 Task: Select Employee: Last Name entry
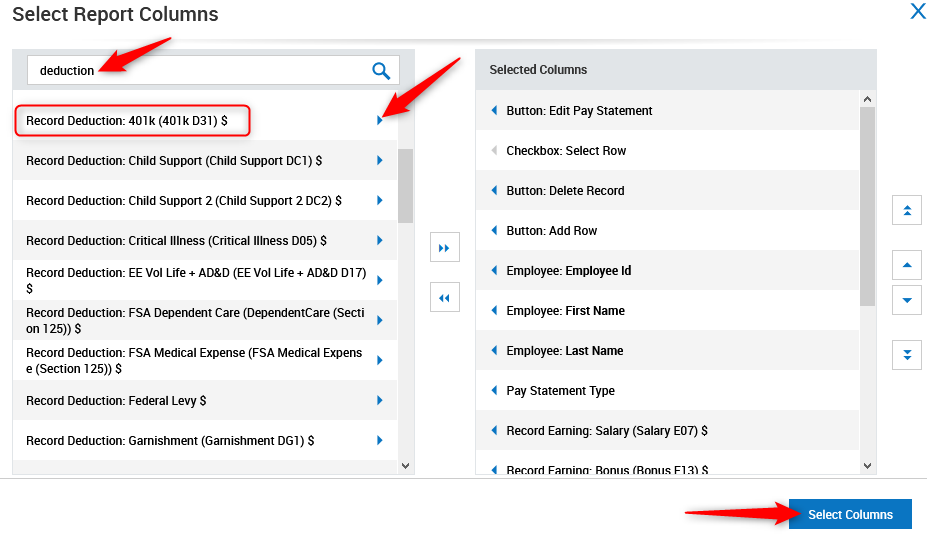[667, 350]
